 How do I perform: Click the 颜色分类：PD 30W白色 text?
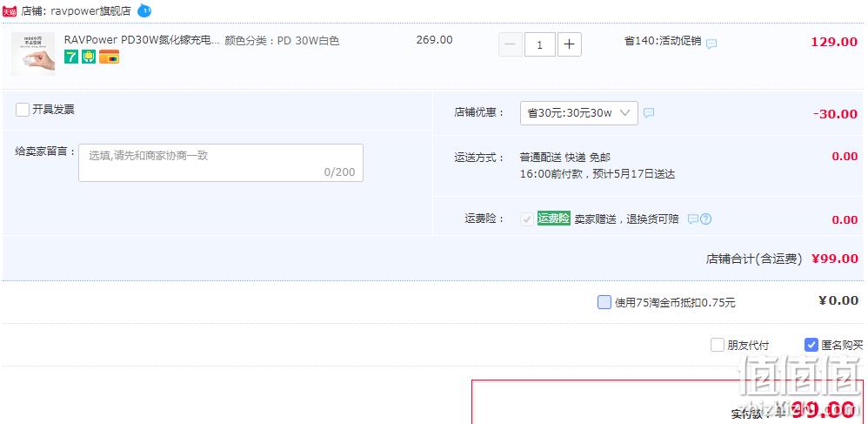tap(282, 40)
